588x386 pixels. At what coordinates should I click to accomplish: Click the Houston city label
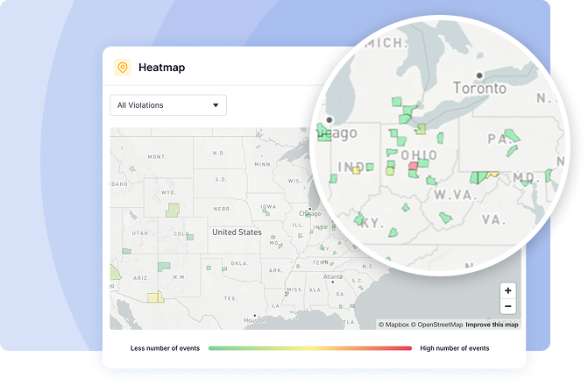tap(255, 320)
